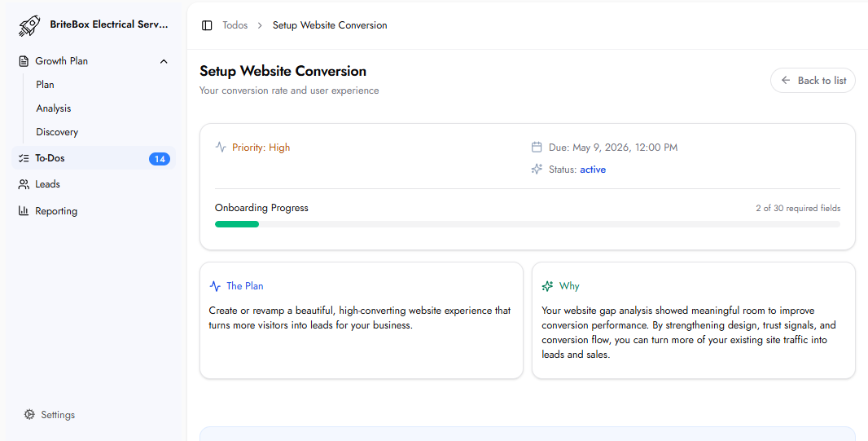This screenshot has height=441, width=868.
Task: Open the Plan submenu item
Action: point(46,85)
